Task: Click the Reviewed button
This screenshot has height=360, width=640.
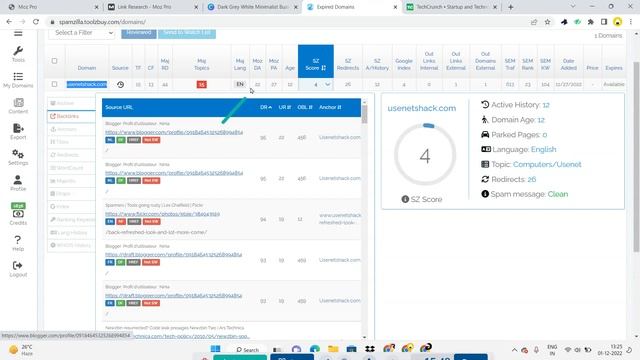Action: (x=139, y=33)
